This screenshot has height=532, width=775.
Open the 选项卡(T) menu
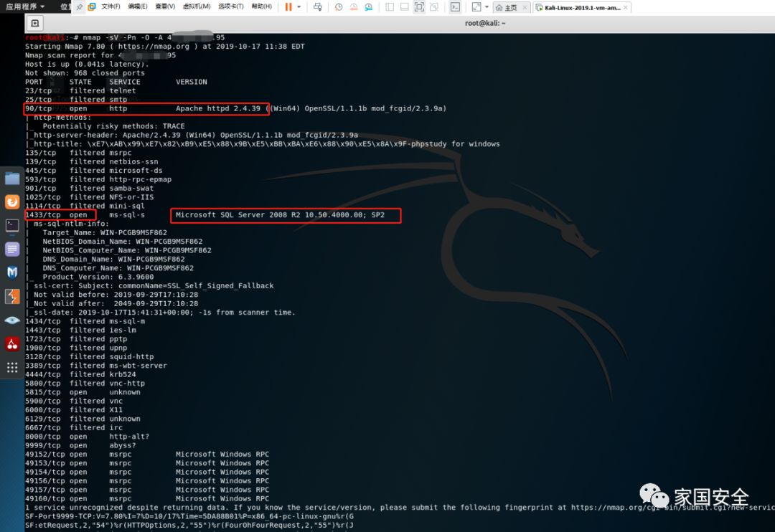[231, 6]
